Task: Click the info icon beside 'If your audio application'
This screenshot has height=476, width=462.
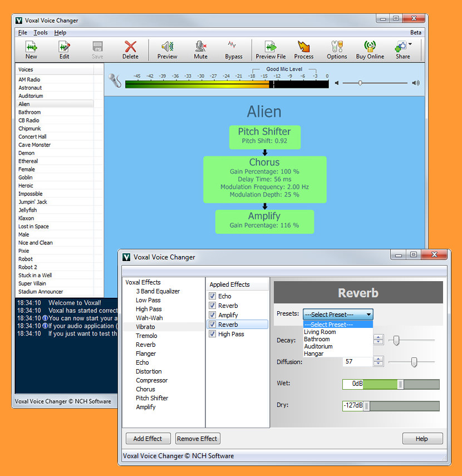Action: tap(45, 326)
